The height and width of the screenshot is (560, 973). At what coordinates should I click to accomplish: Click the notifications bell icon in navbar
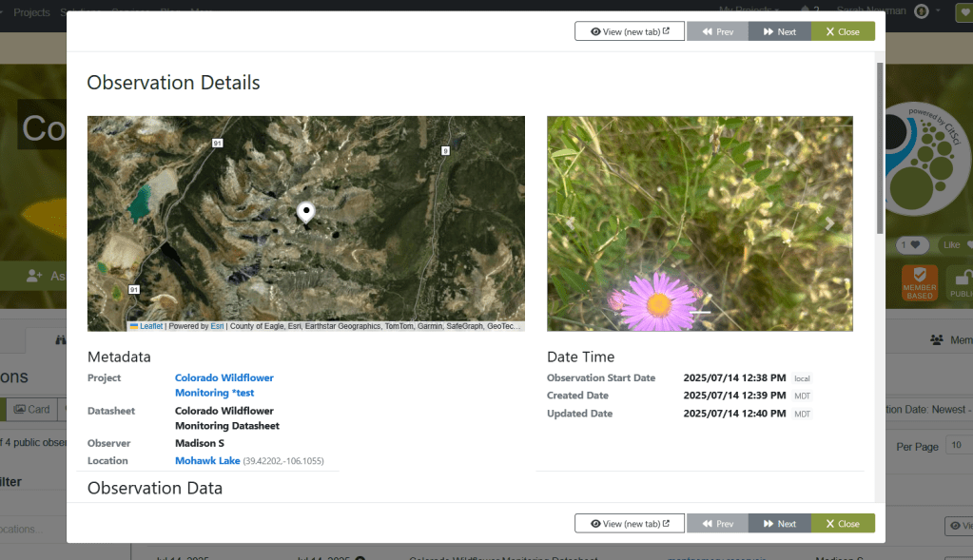(805, 10)
